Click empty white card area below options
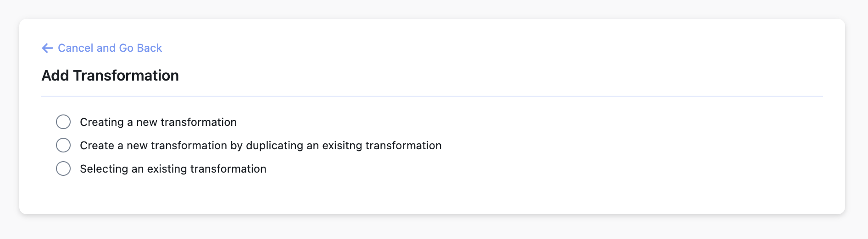Viewport: 868px width, 239px height. tap(431, 195)
